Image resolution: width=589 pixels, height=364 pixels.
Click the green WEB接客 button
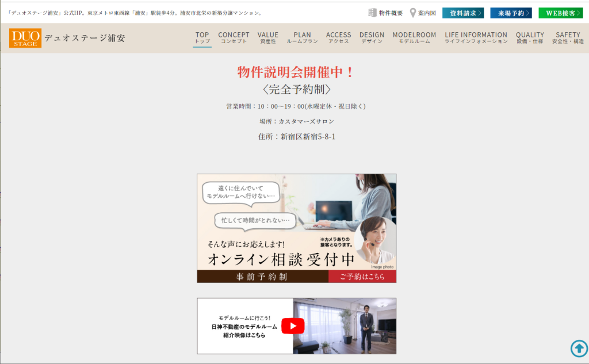pos(560,13)
